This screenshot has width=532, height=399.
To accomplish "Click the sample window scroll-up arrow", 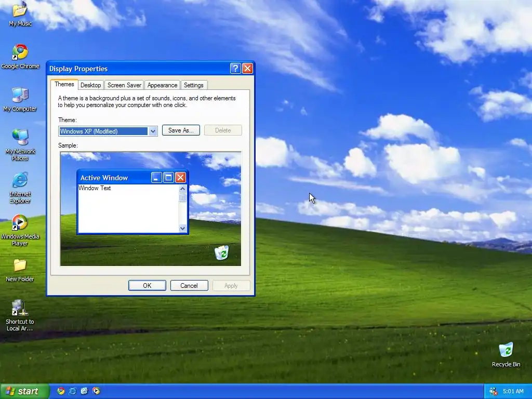I will (182, 189).
